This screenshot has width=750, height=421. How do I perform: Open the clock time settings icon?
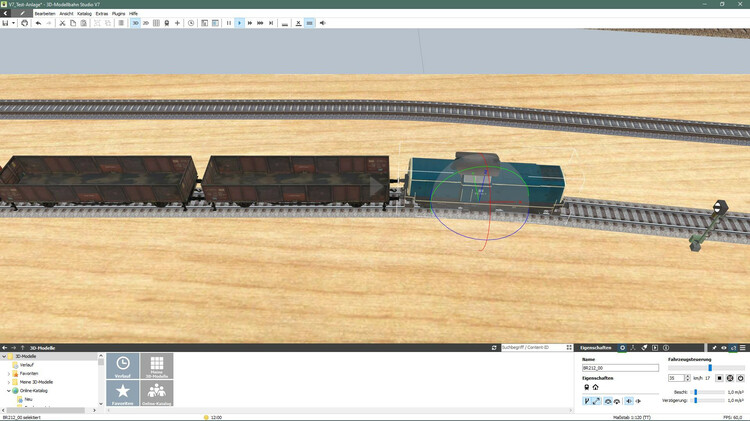tap(191, 23)
